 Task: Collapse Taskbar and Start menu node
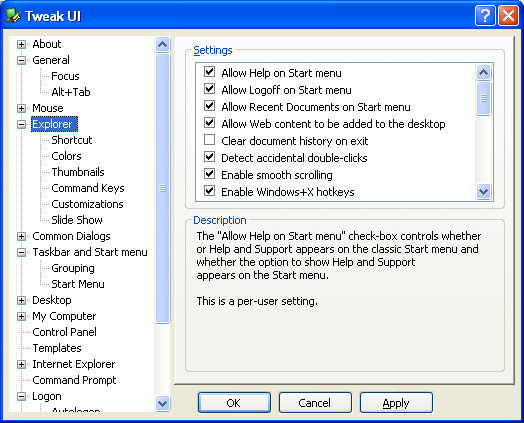click(x=21, y=253)
